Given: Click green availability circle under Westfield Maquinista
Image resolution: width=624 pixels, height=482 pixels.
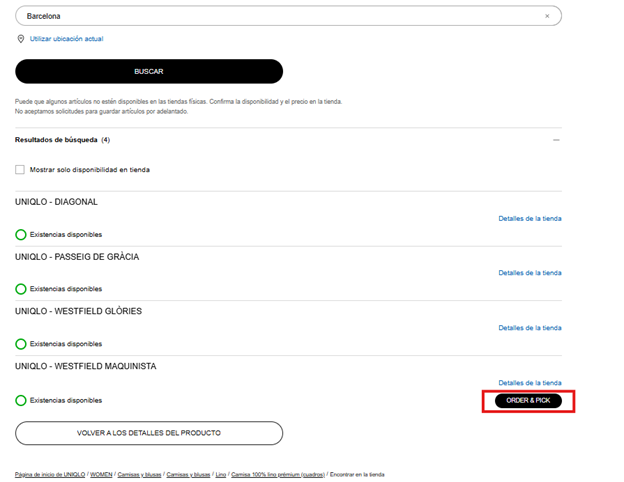Looking at the screenshot, I should [x=21, y=400].
